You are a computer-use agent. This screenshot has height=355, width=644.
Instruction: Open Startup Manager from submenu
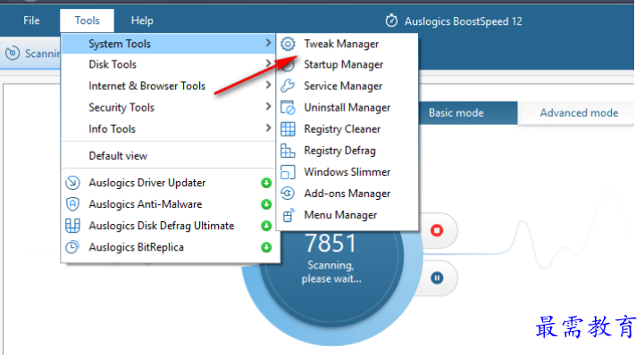pos(347,64)
